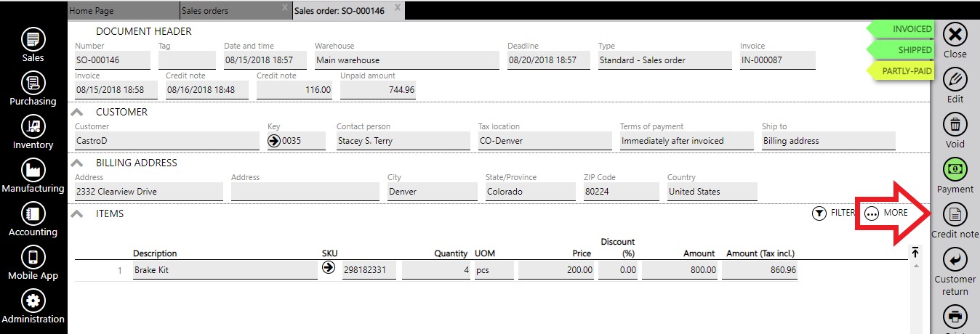Click the Amount cell 800.00
Screen dimensions: 980x334
(680, 270)
